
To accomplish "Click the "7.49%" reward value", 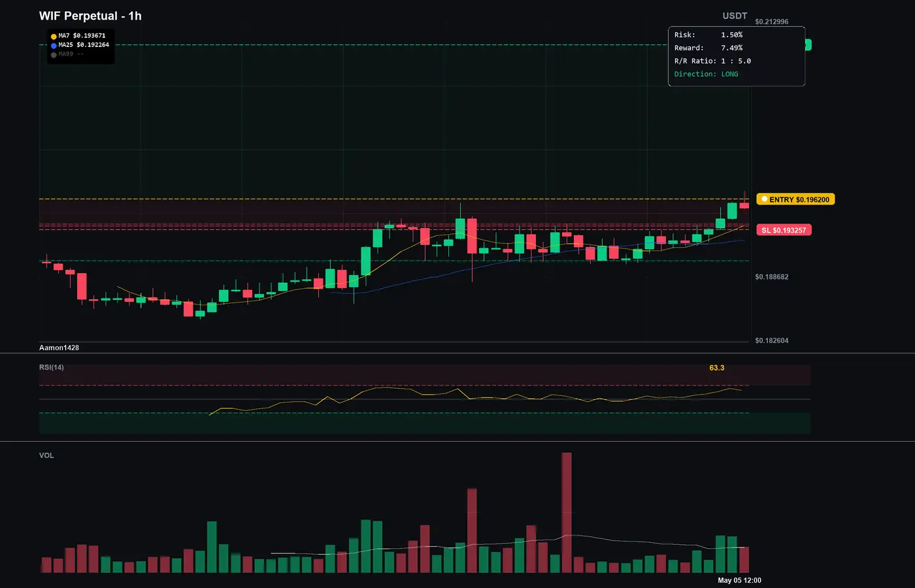I will 732,48.
